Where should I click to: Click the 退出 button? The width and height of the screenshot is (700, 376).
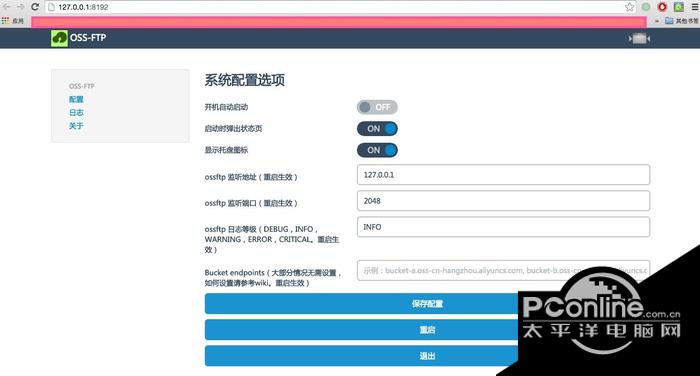427,356
